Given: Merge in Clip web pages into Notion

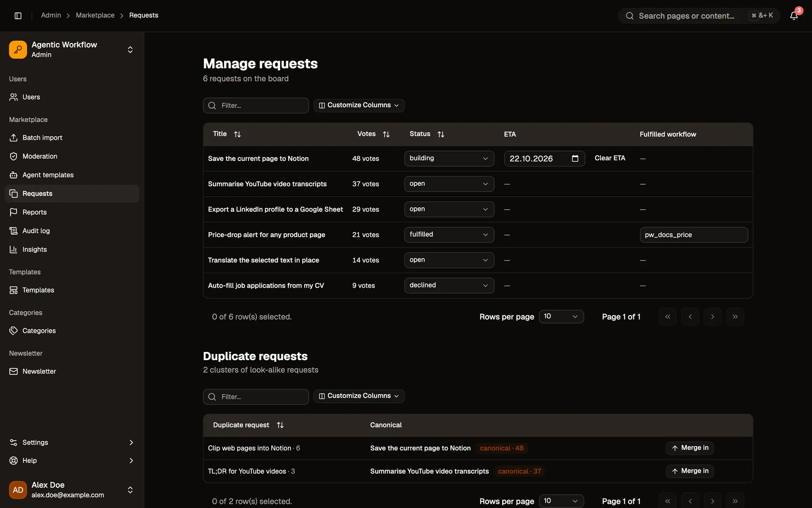Looking at the screenshot, I should point(690,448).
